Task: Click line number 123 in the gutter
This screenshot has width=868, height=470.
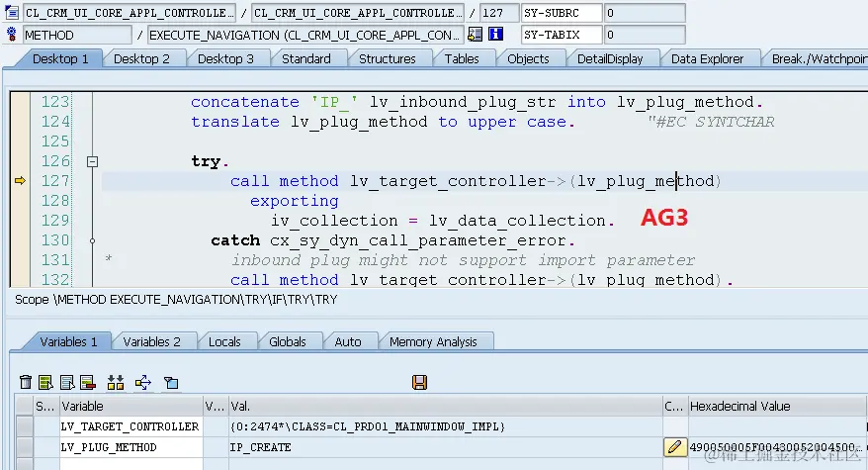Action: [x=55, y=102]
